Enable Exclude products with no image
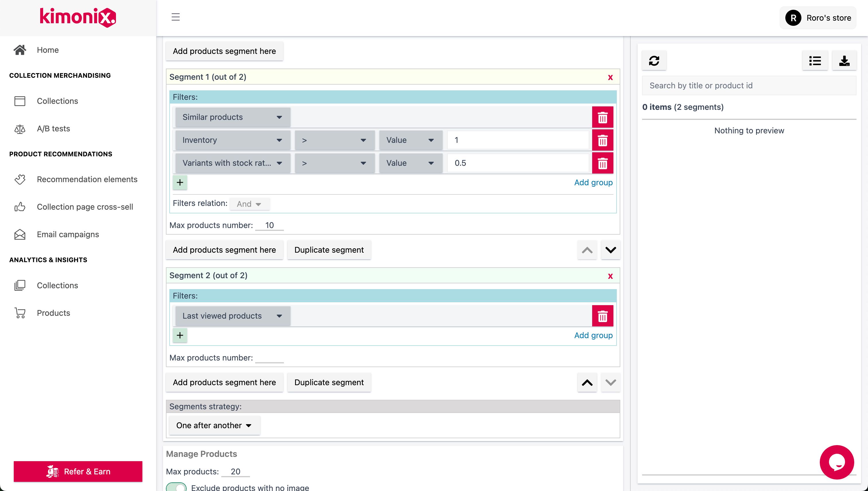Image resolution: width=868 pixels, height=491 pixels. 177,487
